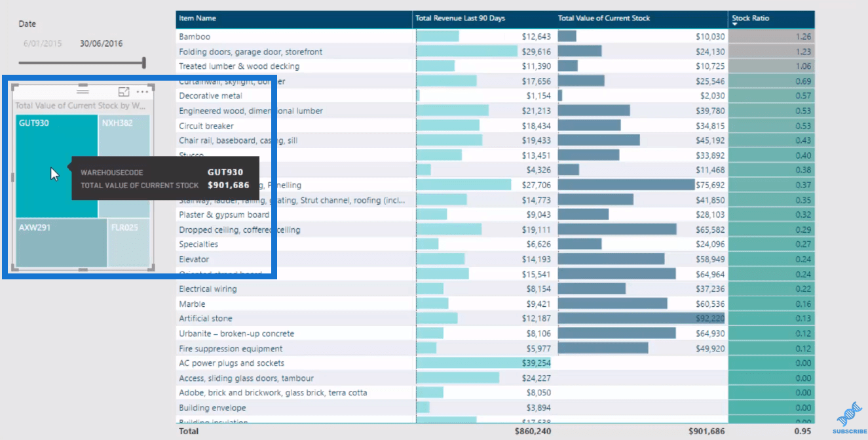Screen dimensions: 868x440
Task: Click the $92,220 current stock value
Action: tap(710, 319)
